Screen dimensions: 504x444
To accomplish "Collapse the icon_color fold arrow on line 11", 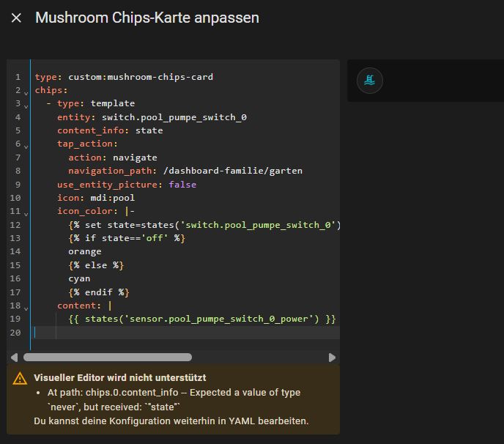I will (26, 214).
